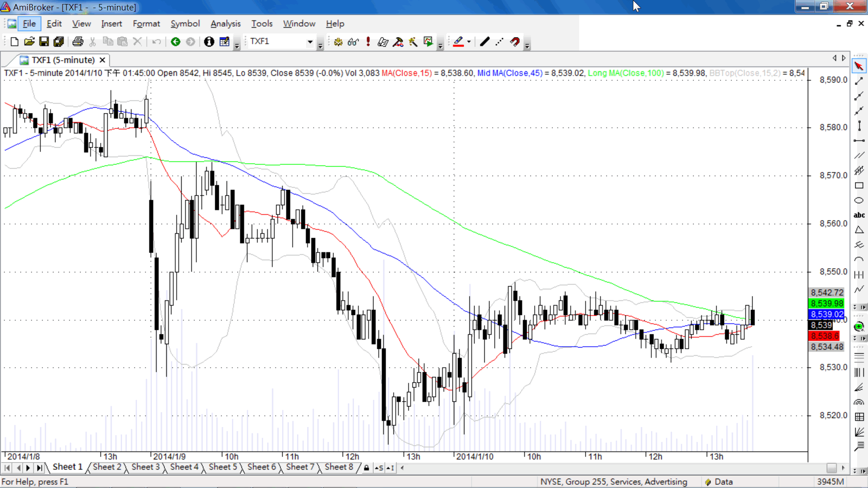Select the Fibonacci arcs tool
Viewport: 868px width, 488px height.
(859, 402)
